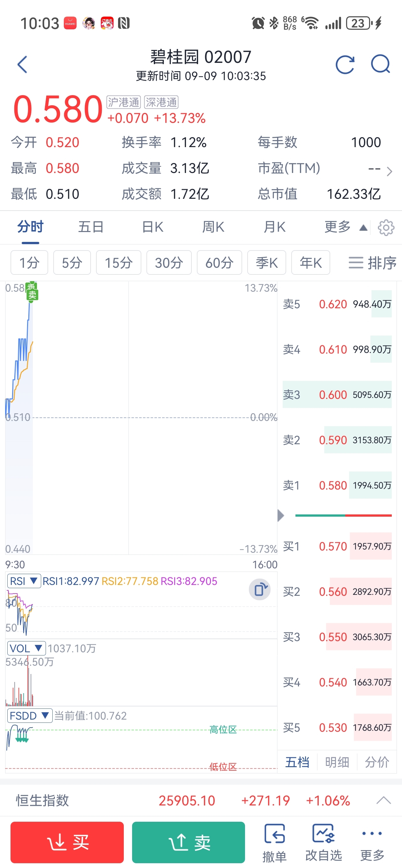This screenshot has height=868, width=402.
Task: Select the 60分 interval toggle
Action: coord(220,263)
